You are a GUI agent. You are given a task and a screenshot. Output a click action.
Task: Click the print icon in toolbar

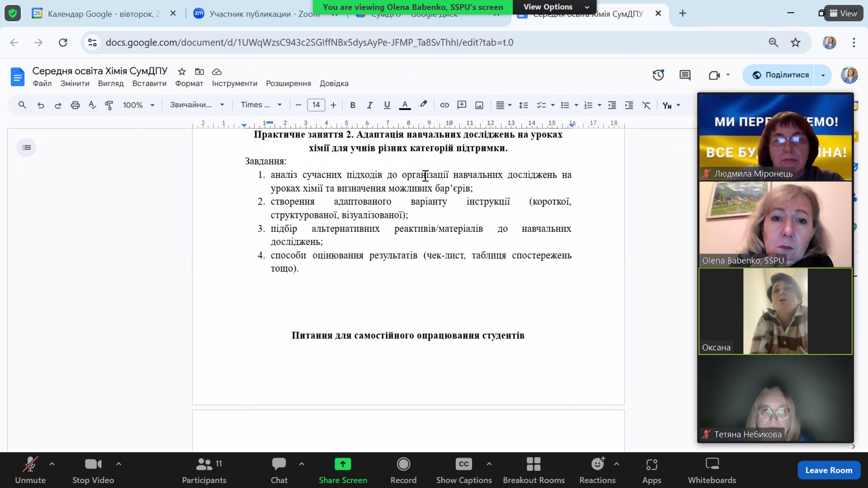(x=75, y=105)
